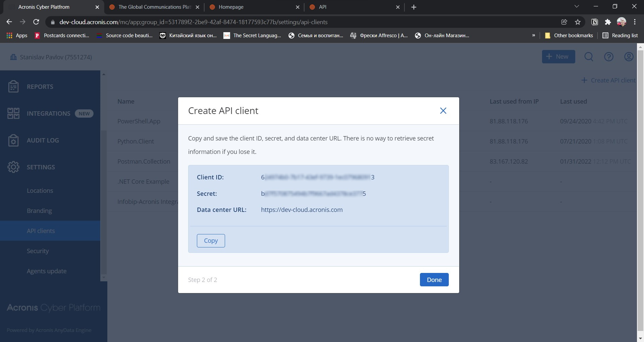Click the Done button
Screen dimensions: 644x342
434,280
